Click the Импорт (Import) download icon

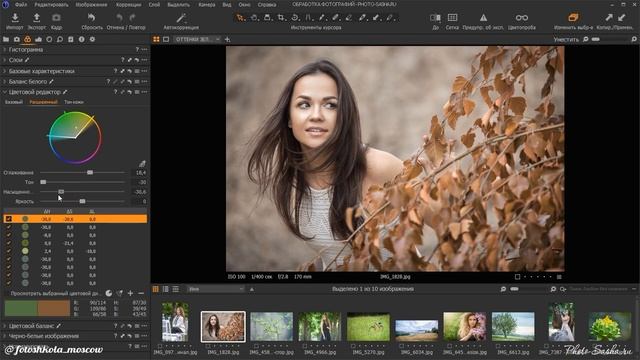click(x=15, y=18)
